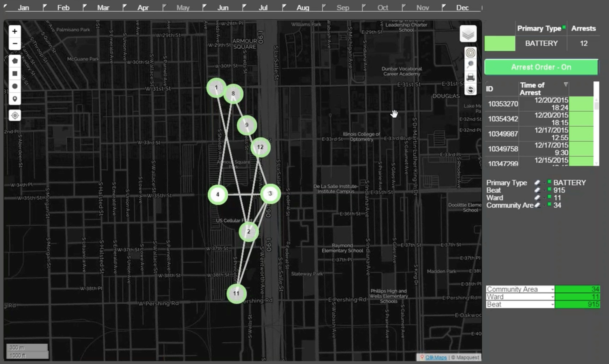Click the map pin marker tool
The height and width of the screenshot is (364, 609).
[14, 99]
